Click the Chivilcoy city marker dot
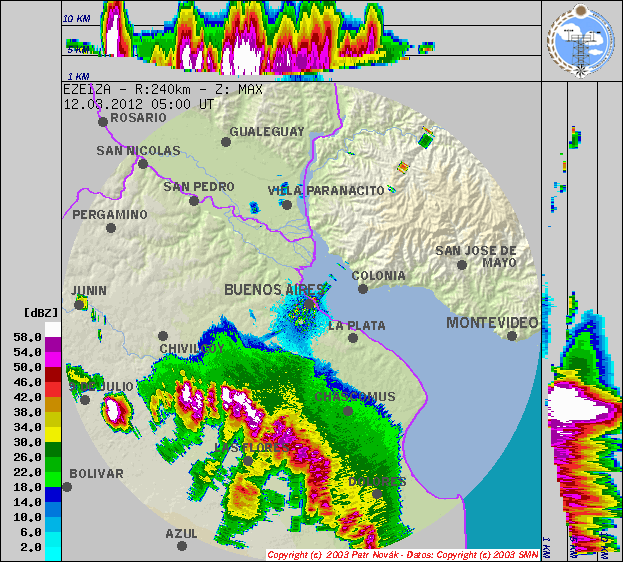623x562 pixels. coord(163,336)
